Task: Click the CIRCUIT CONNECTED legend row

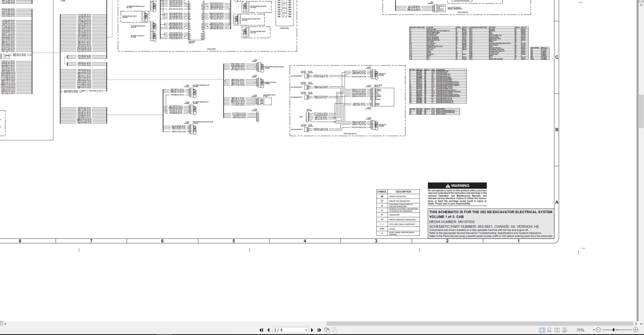Action: 398,196
